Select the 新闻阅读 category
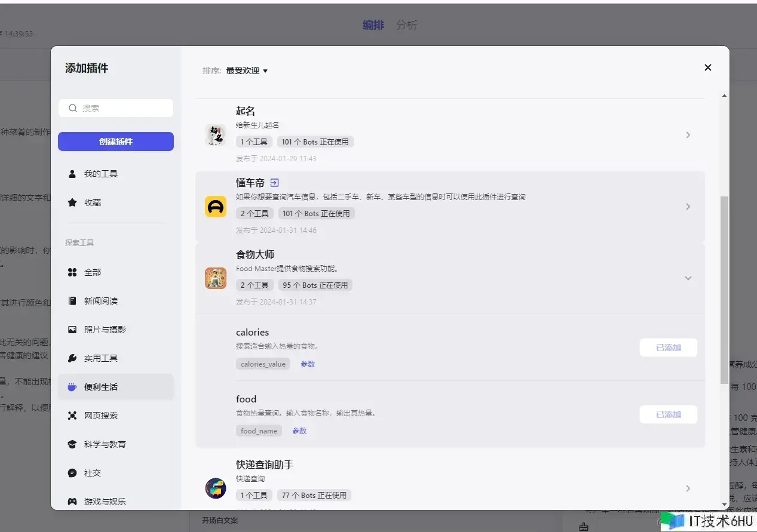This screenshot has width=757, height=532. coord(100,301)
